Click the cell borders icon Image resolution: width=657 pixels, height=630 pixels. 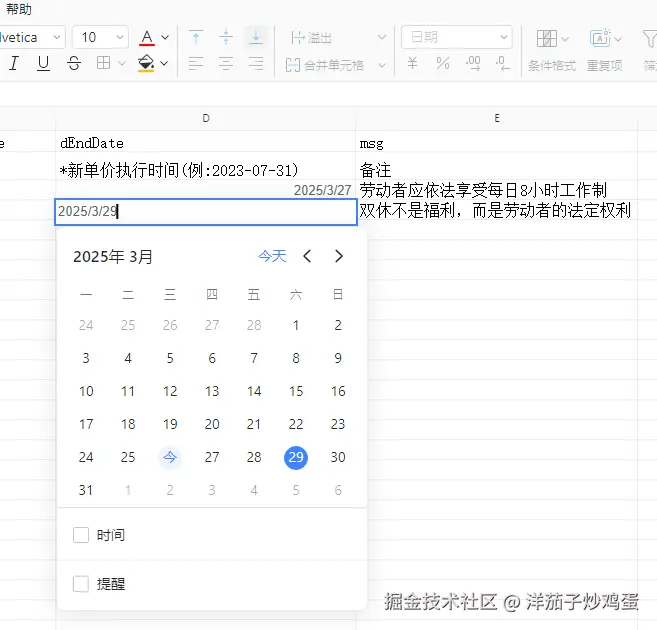click(103, 63)
